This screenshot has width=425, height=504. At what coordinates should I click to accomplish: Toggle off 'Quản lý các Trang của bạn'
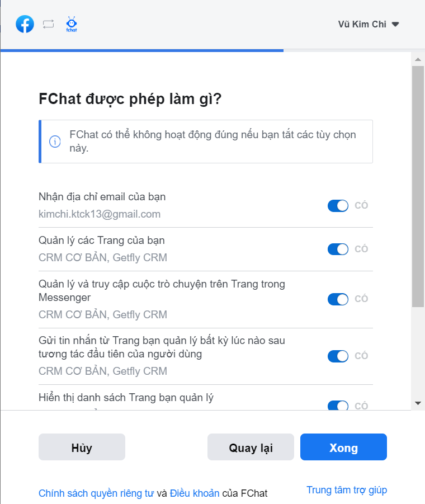pyautogui.click(x=338, y=249)
